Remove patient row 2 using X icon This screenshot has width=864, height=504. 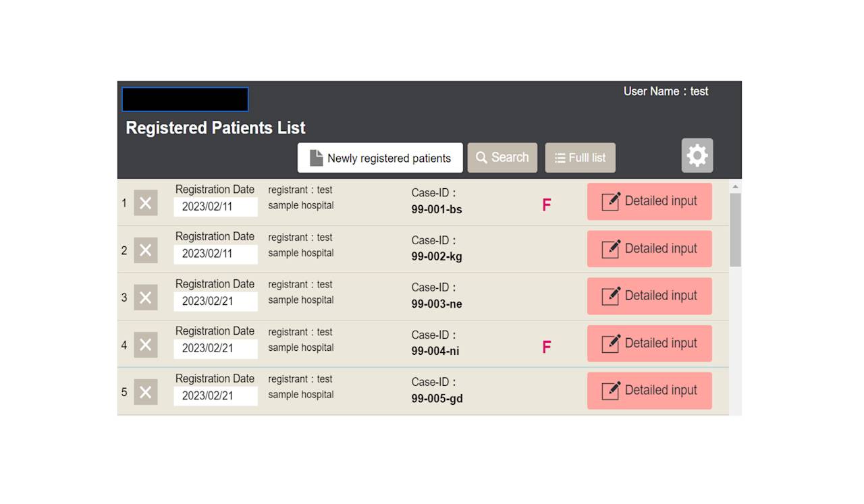145,250
